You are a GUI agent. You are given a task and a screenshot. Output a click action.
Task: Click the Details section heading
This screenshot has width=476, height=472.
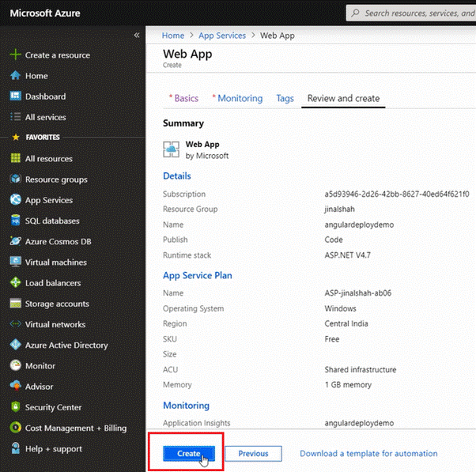pyautogui.click(x=177, y=176)
